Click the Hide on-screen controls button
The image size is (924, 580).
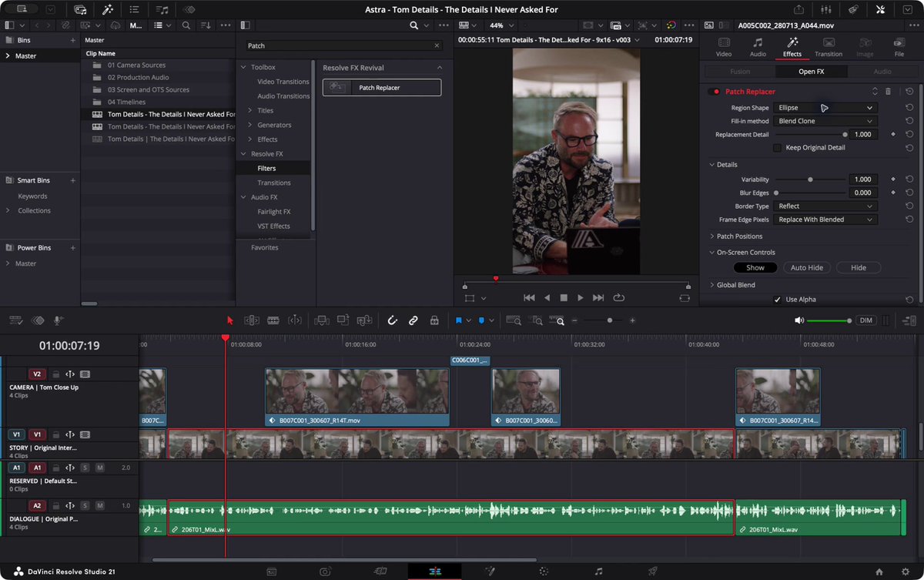pos(859,268)
